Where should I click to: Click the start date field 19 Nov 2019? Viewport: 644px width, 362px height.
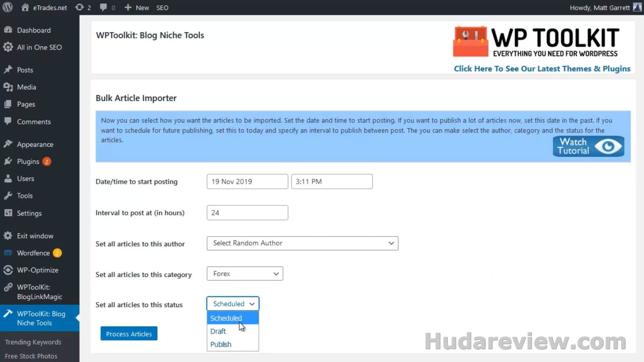(x=247, y=181)
